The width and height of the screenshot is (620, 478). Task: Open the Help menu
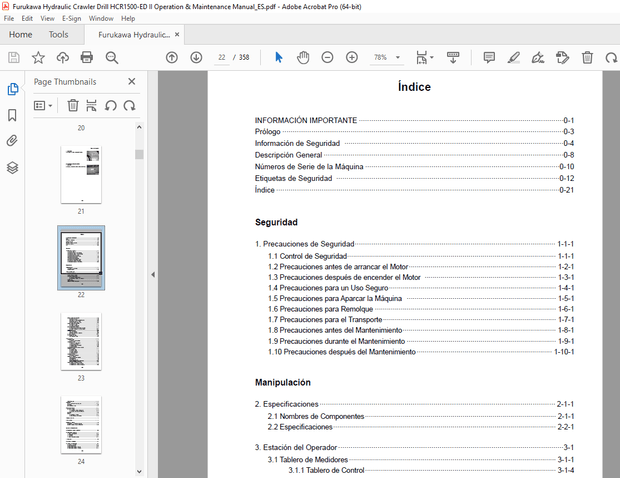(128, 18)
